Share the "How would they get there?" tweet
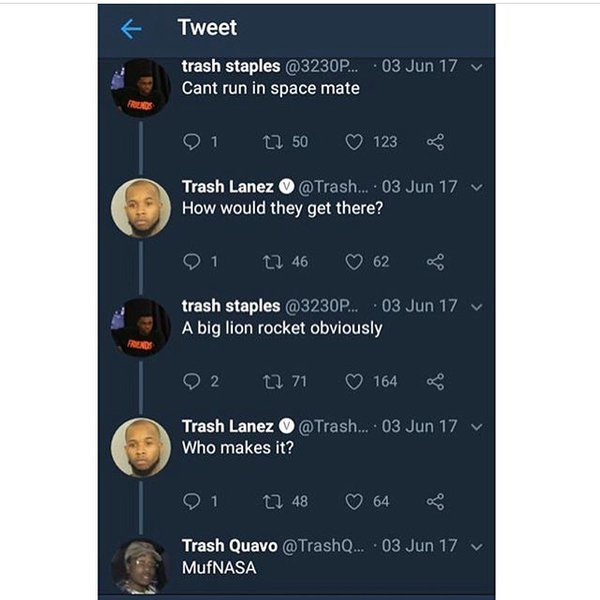Screen dimensions: 600x600 coord(435,262)
